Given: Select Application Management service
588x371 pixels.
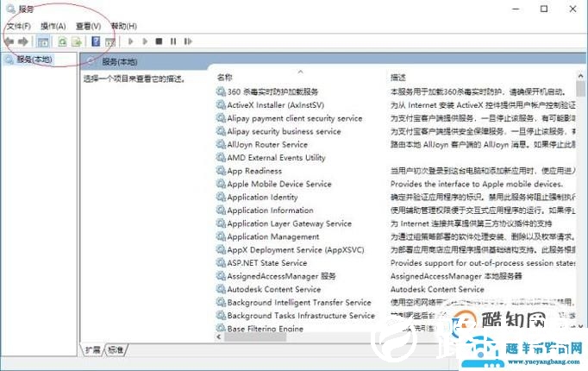Looking at the screenshot, I should 273,236.
